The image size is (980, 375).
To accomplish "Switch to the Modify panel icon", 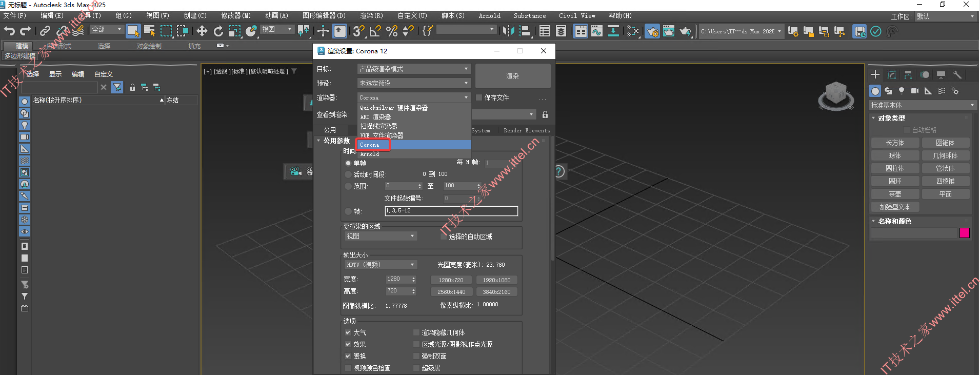I will [x=892, y=75].
